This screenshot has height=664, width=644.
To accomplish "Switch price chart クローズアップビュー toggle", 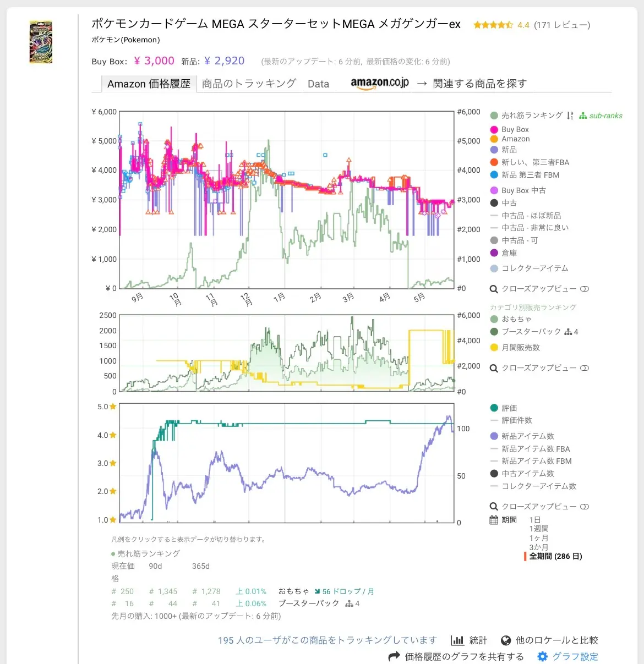I will [585, 289].
